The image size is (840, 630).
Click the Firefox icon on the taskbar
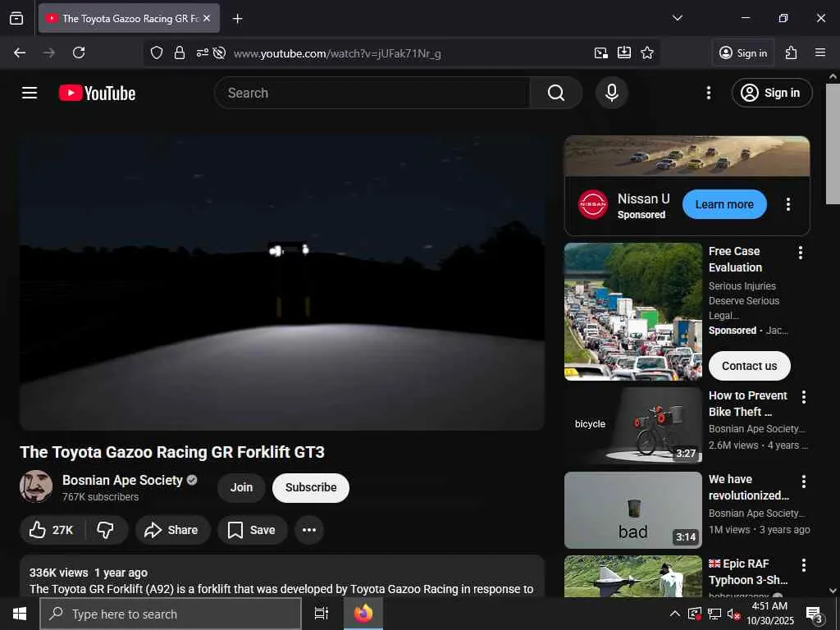click(363, 614)
